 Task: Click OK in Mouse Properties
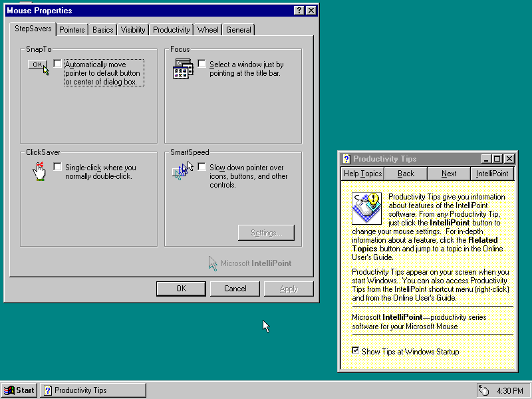[x=181, y=289]
